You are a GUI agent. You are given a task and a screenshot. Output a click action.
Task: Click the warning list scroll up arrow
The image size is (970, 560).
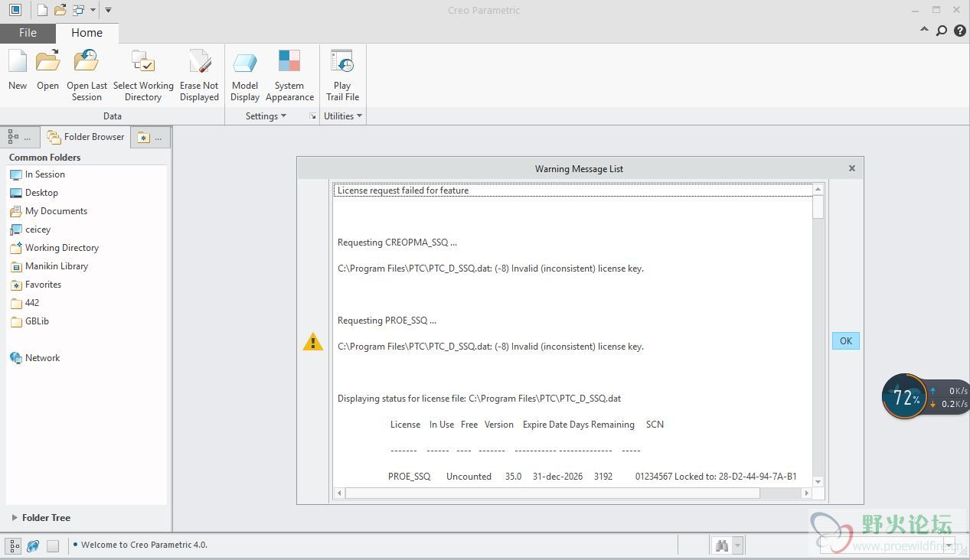click(818, 189)
